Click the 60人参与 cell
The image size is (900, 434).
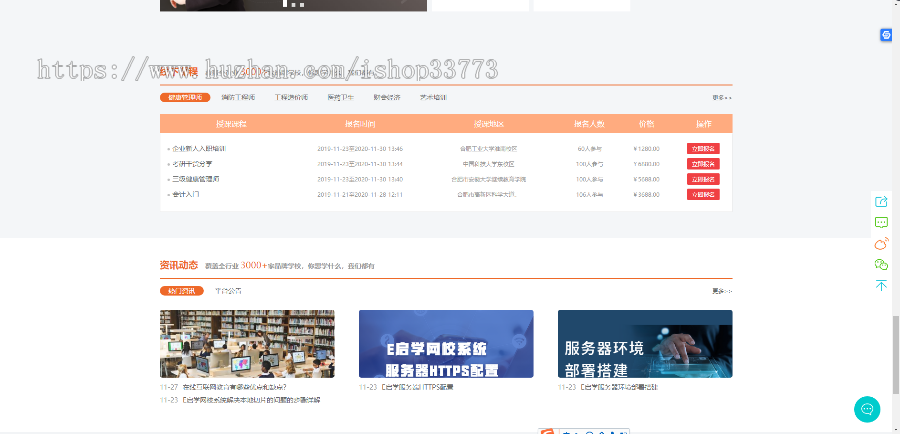[x=590, y=149]
